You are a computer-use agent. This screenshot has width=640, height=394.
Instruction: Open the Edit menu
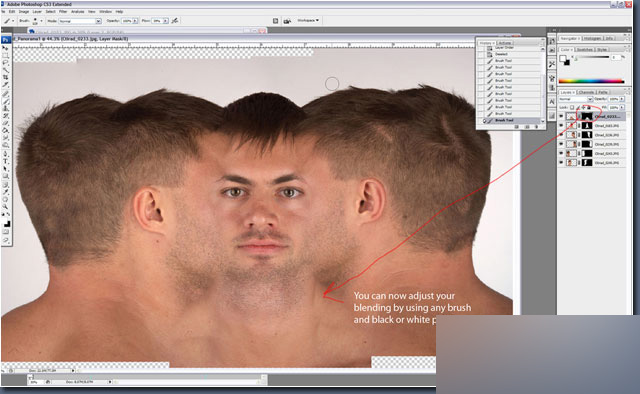[12, 11]
